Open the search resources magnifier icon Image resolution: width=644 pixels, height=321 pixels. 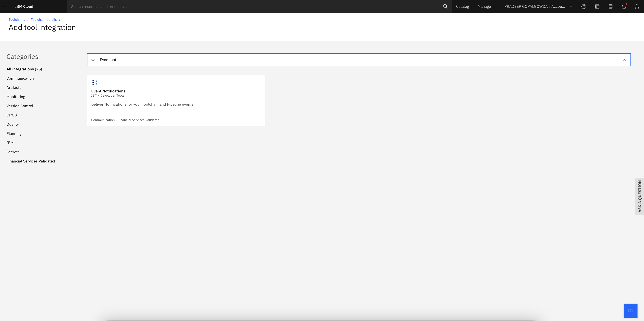point(445,6)
